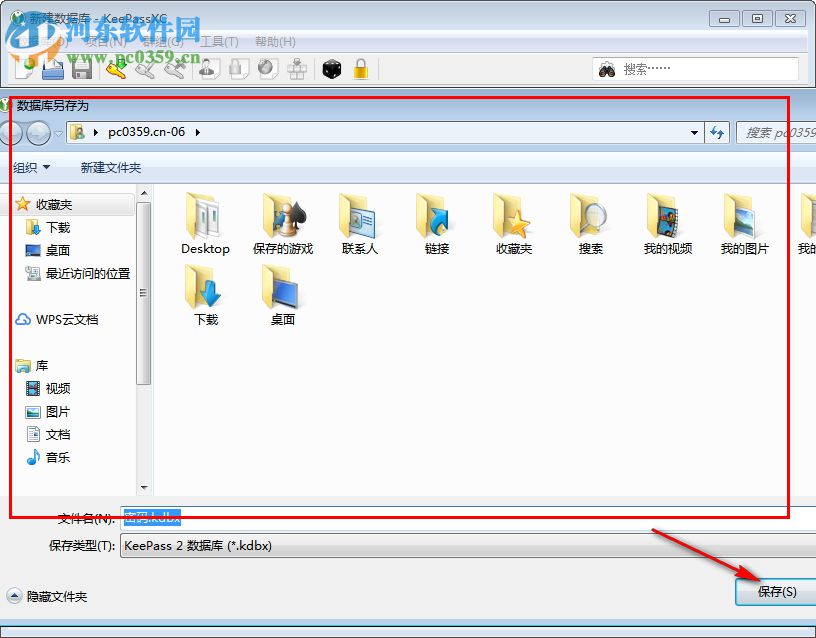The width and height of the screenshot is (816, 638).
Task: Click the 保存(S) button
Action: [776, 592]
